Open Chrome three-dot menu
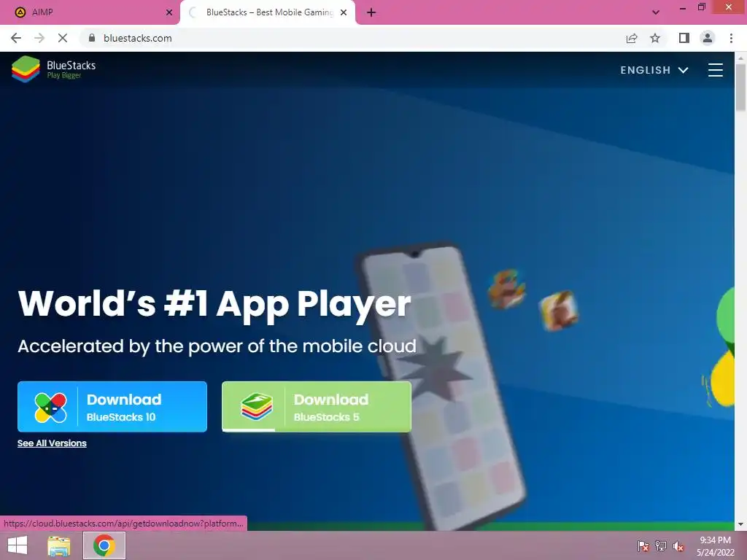This screenshot has height=560, width=747. click(x=731, y=38)
